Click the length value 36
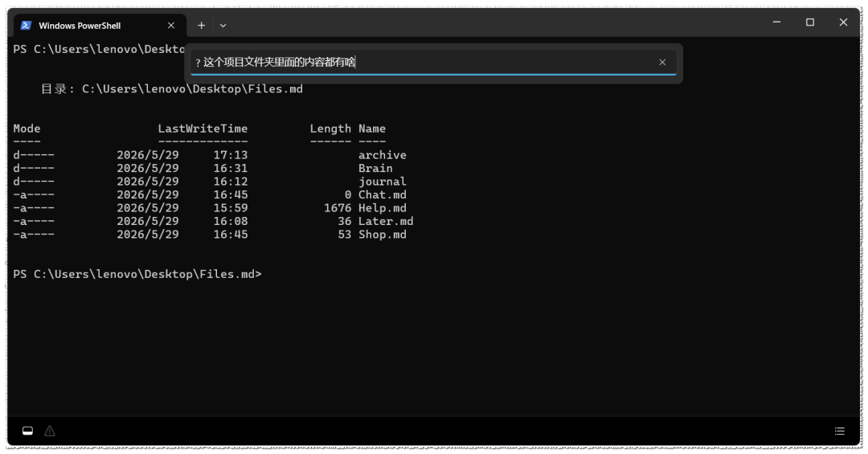Viewport: 868px width, 454px height. click(344, 222)
